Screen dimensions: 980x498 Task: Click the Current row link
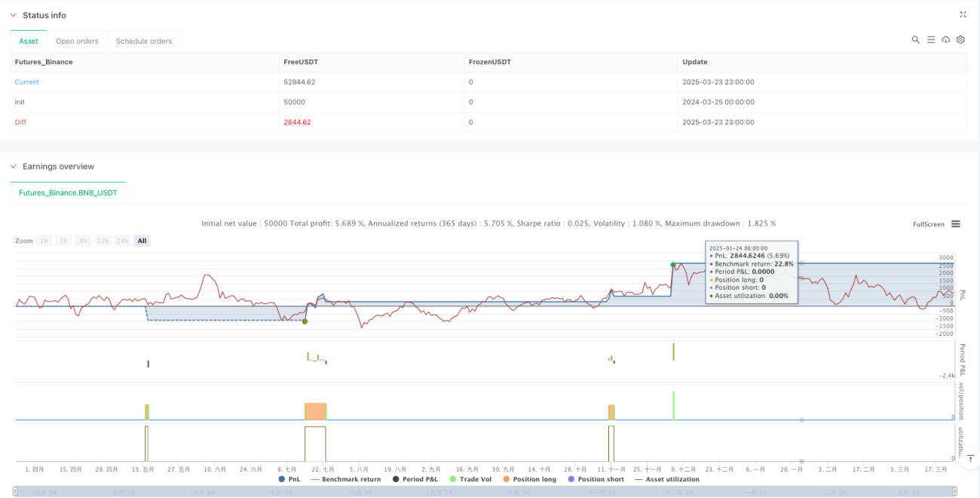pos(27,81)
